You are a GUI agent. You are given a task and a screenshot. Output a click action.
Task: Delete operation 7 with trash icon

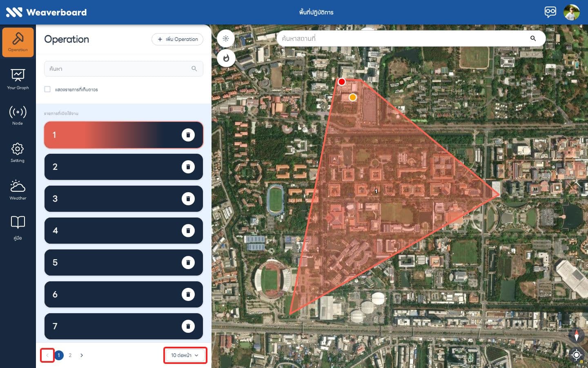[188, 326]
